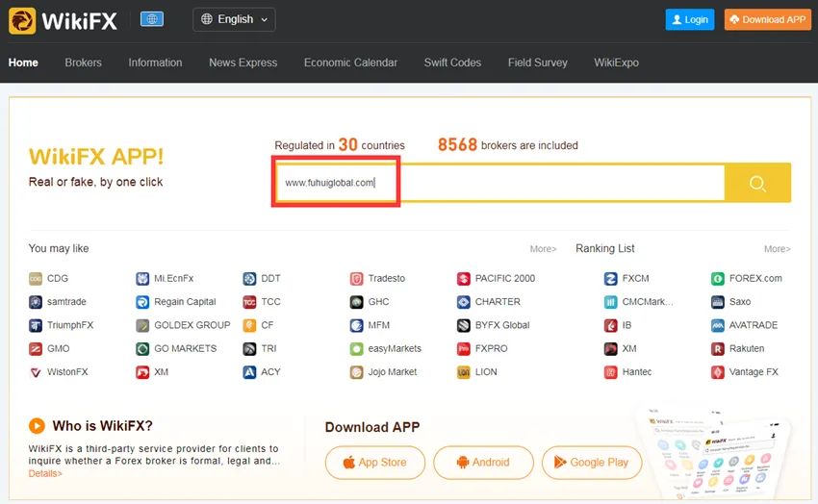Click the GOLDEX GROUP broker icon
The height and width of the screenshot is (504, 818).
142,325
